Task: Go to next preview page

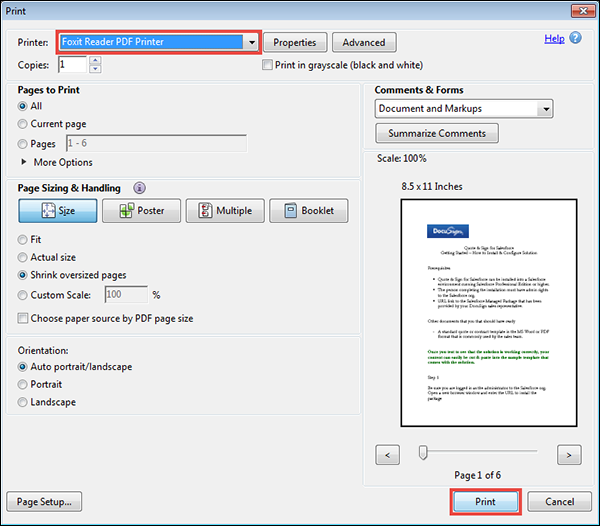Action: 569,455
